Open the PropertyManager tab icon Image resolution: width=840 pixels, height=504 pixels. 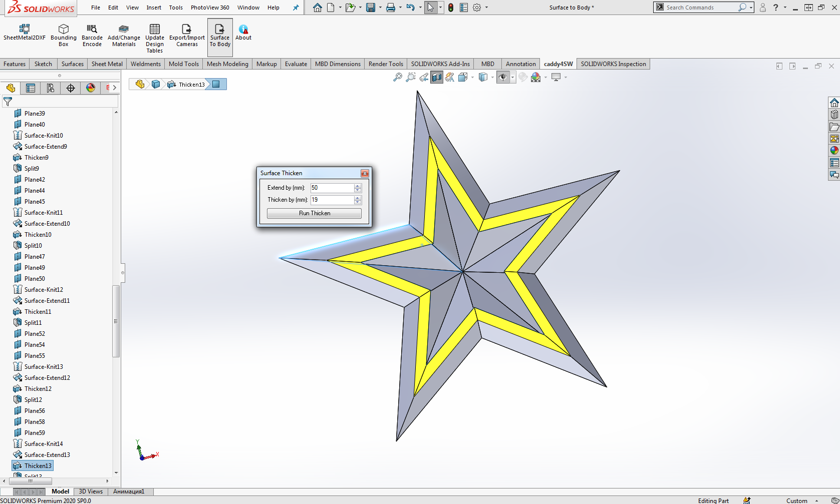(31, 88)
